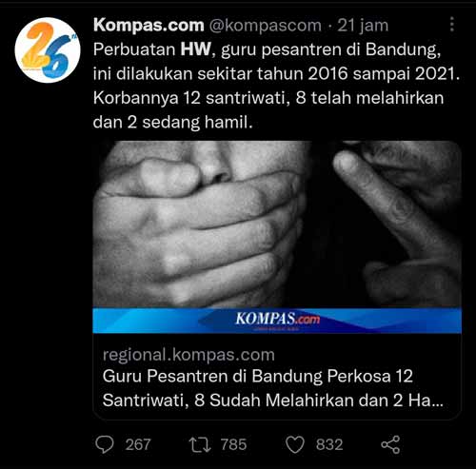The image size is (476, 469).
Task: Click the regional.kompas.com domain link
Action: (188, 355)
